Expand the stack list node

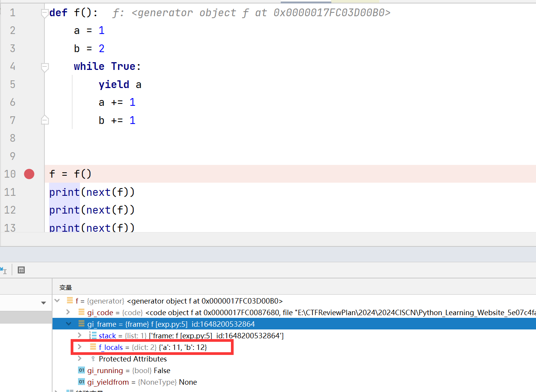(x=80, y=335)
